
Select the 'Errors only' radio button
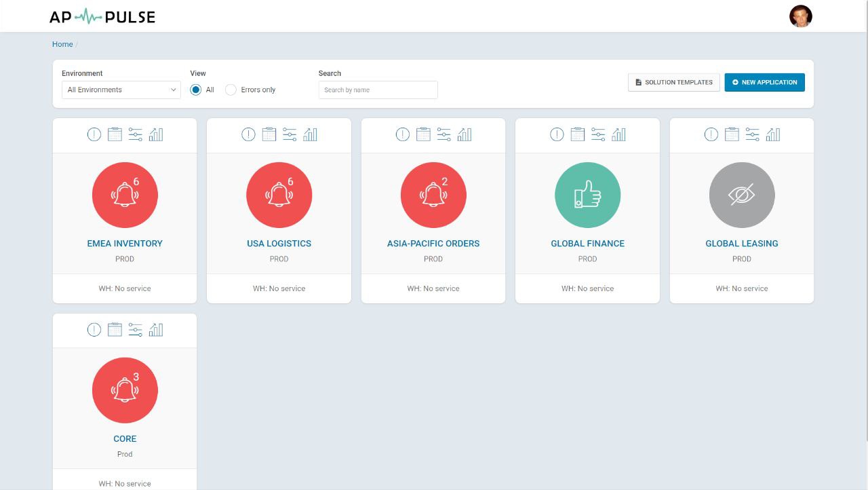(x=231, y=90)
